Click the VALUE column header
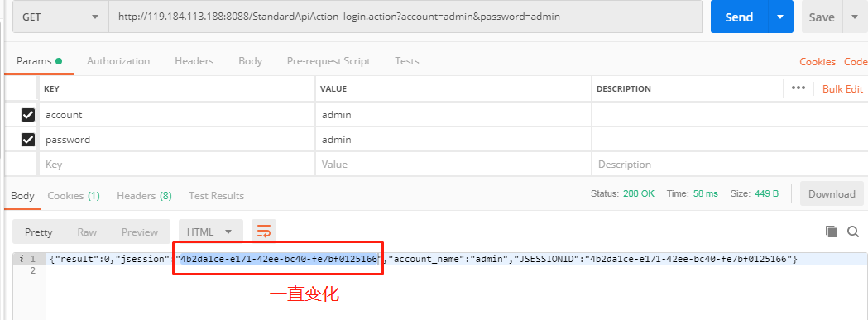 (333, 88)
